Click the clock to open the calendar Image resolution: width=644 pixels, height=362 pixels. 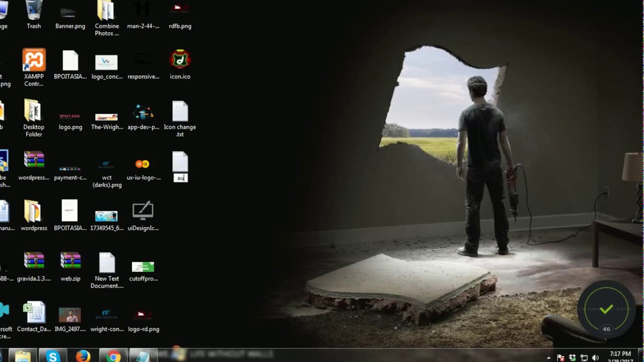tap(620, 356)
